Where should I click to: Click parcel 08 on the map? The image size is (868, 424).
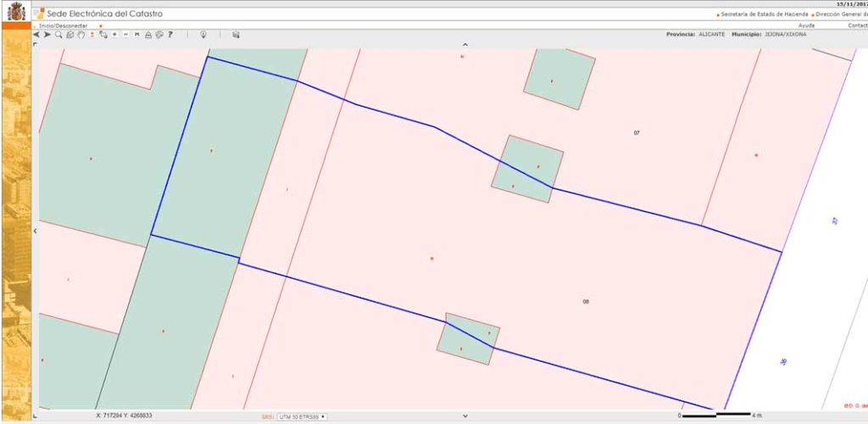[585, 302]
